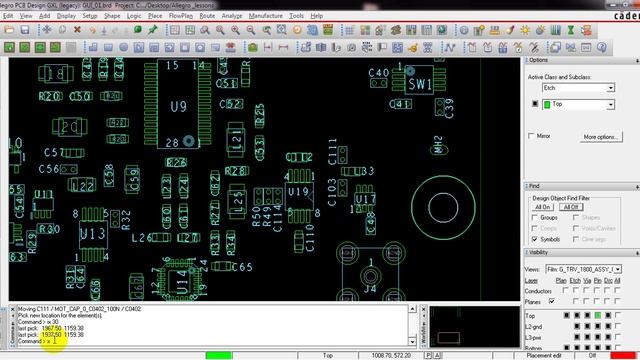Click the 'More options...' button
This screenshot has width=640, height=360.
(600, 137)
